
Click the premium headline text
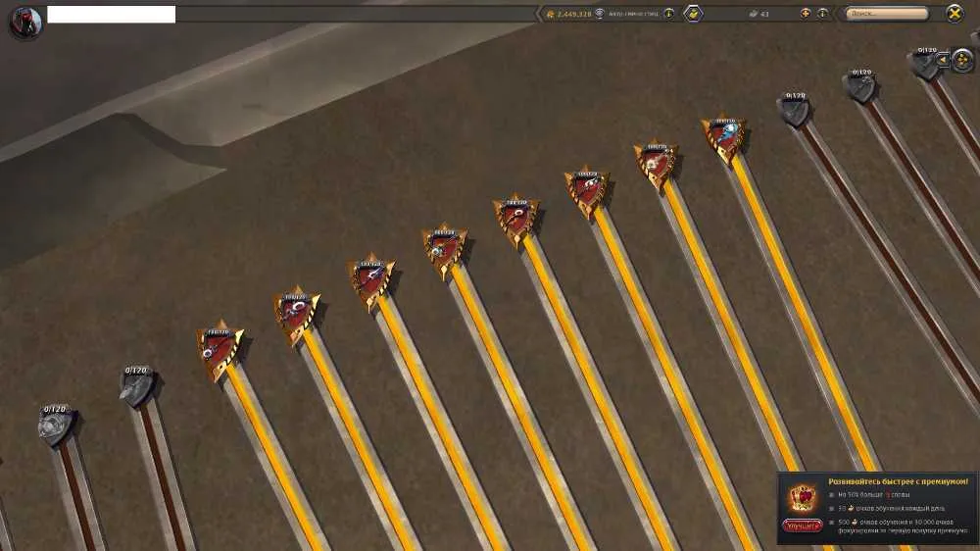(898, 481)
